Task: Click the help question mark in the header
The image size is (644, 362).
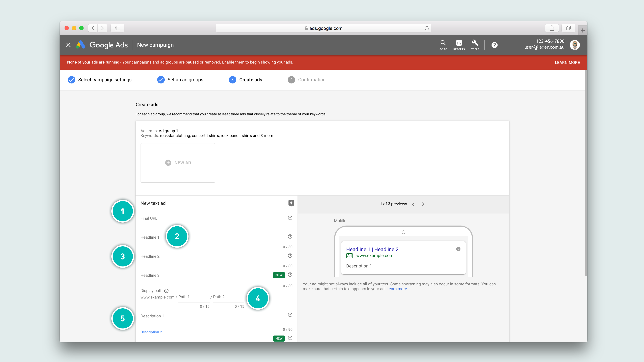Action: pos(494,45)
